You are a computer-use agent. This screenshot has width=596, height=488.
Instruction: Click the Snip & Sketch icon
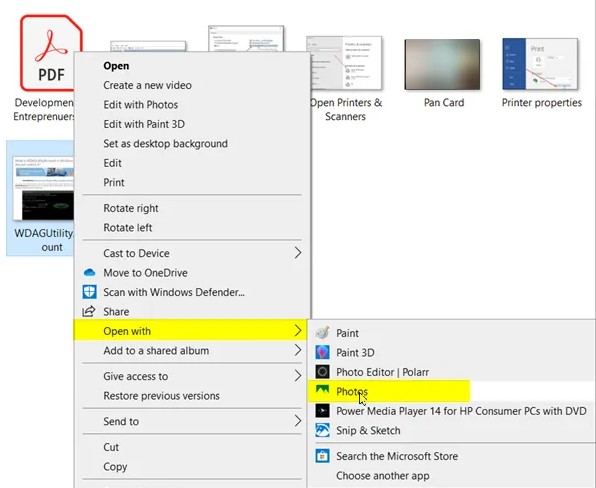pyautogui.click(x=322, y=430)
